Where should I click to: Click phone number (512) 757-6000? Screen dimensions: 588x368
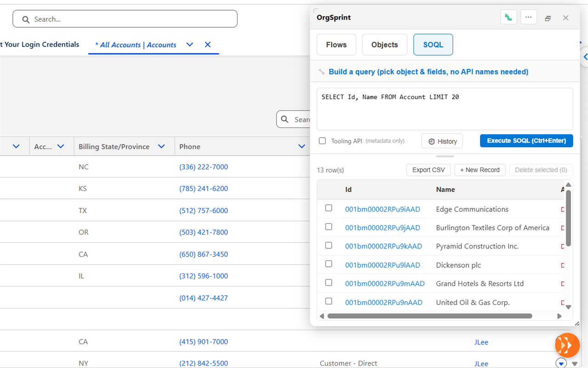click(204, 211)
